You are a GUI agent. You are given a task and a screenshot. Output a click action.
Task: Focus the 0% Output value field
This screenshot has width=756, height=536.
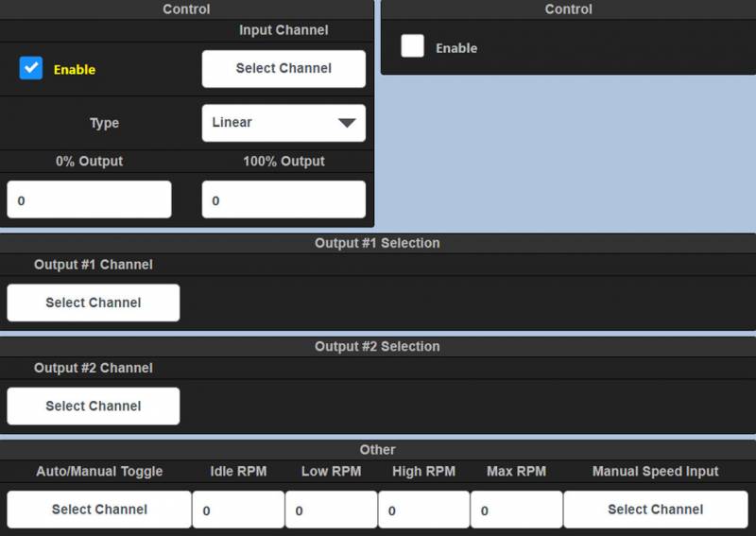click(x=89, y=200)
